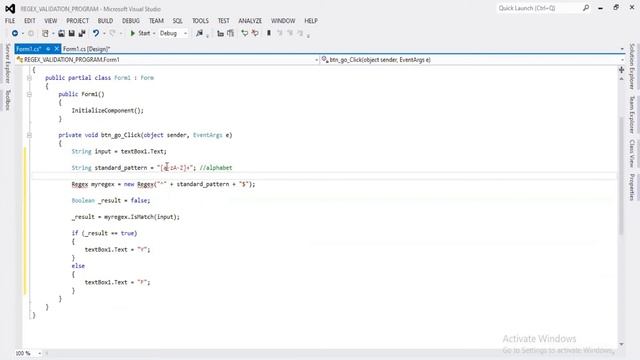Switch to the Form1.cs [Design] tab
The image size is (640, 360).
click(87, 49)
